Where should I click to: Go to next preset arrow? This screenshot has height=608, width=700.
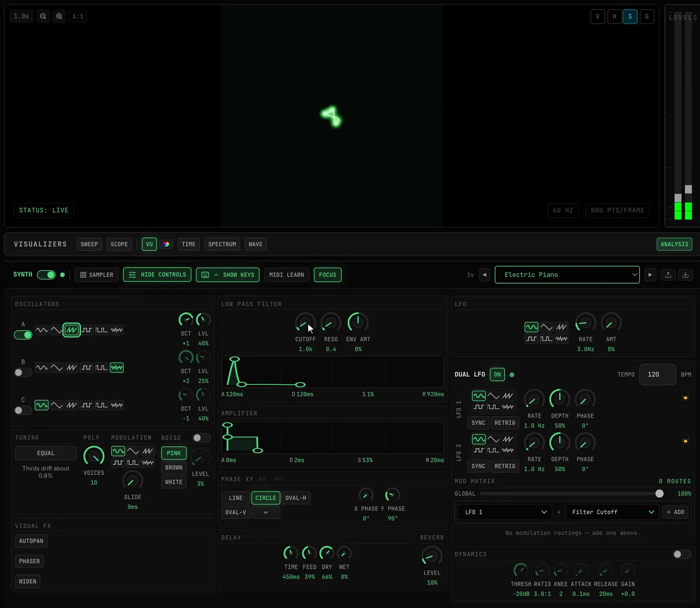coord(650,275)
